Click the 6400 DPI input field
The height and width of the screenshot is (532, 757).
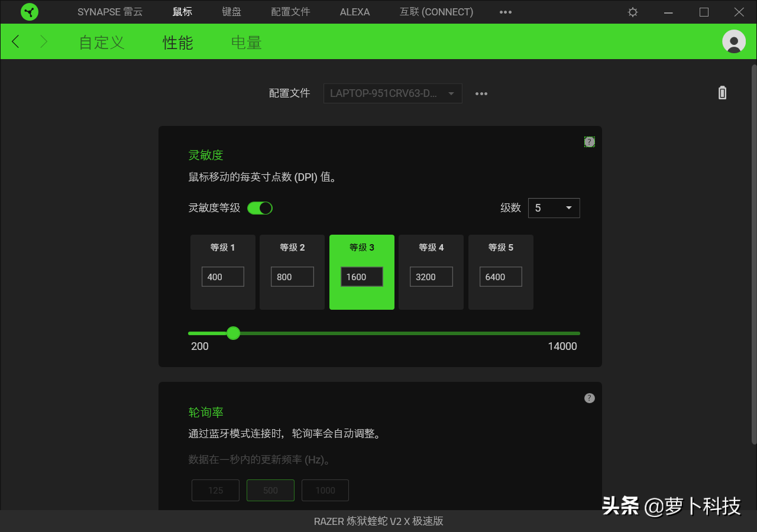[501, 277]
